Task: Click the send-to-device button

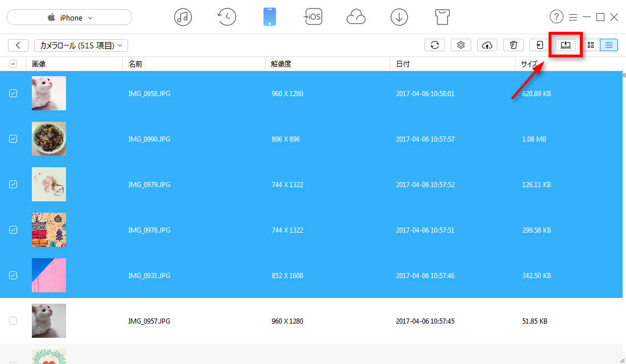Action: (x=539, y=45)
